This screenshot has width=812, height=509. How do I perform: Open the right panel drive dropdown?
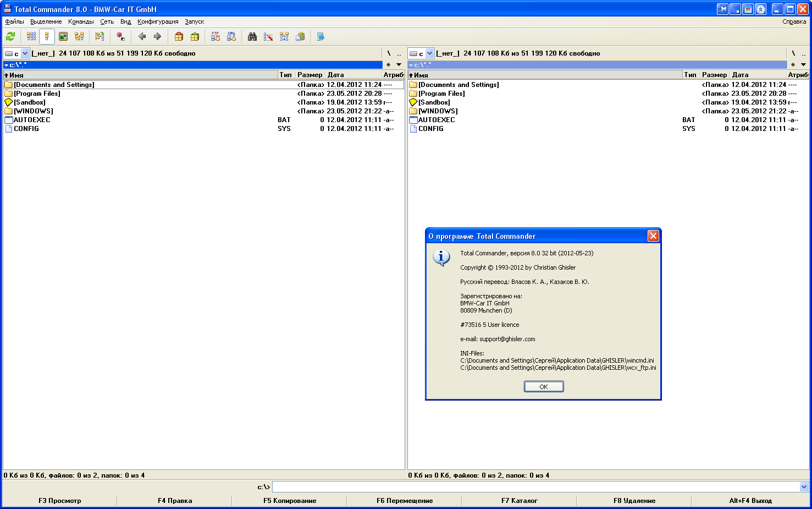(x=430, y=53)
